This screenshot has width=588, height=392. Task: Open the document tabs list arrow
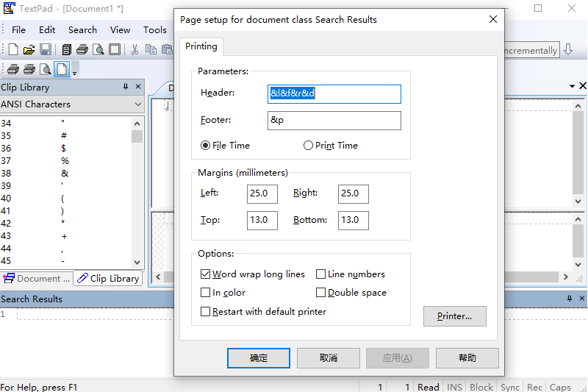[572, 87]
